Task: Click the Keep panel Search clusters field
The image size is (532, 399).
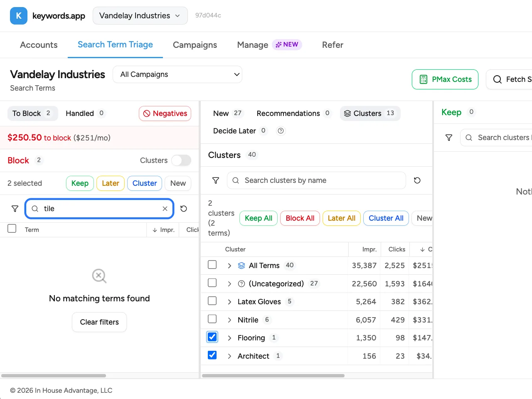Action: coord(496,138)
